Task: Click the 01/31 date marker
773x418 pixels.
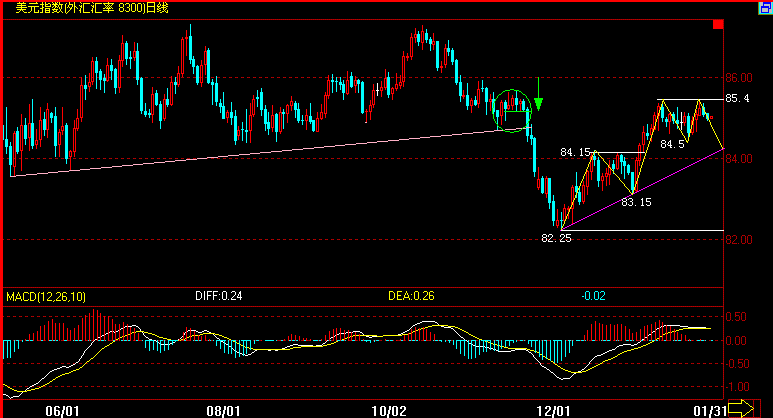Action: pos(710,411)
